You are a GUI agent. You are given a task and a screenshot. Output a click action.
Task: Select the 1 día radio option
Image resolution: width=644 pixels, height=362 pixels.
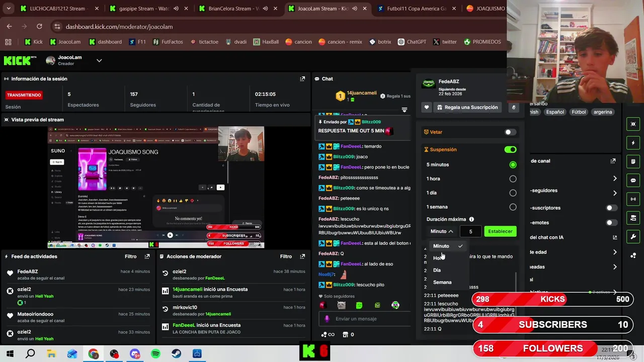pos(513,193)
